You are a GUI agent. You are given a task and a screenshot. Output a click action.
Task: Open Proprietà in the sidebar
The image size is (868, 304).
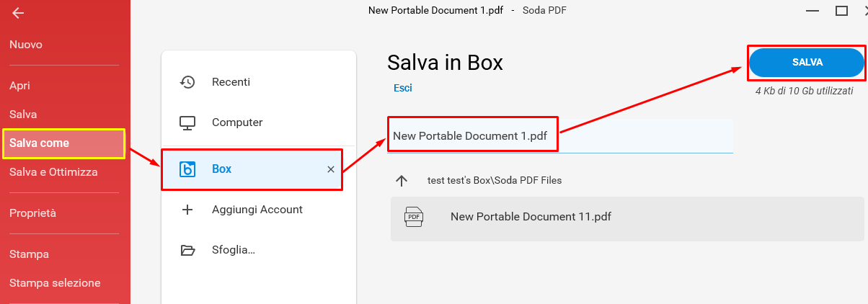pyautogui.click(x=32, y=213)
